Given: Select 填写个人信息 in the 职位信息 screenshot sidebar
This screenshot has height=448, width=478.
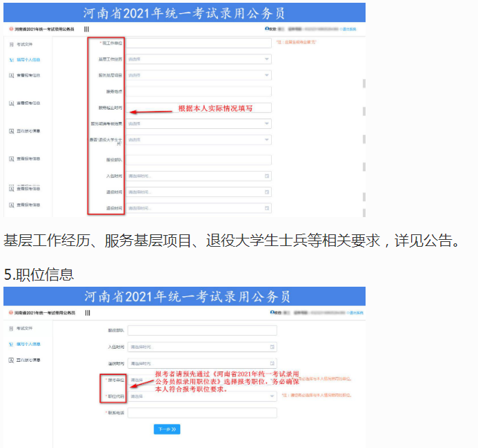Looking at the screenshot, I should coord(28,344).
